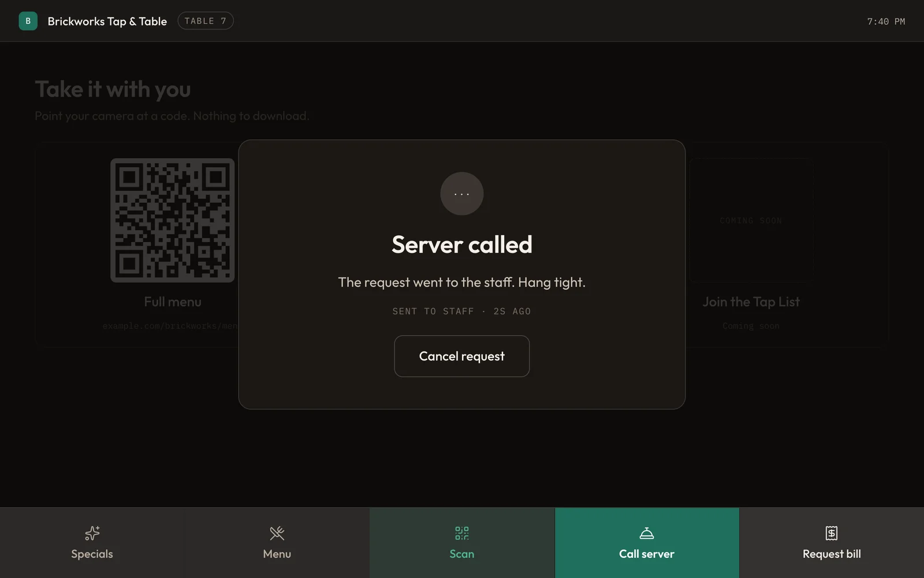924x578 pixels.
Task: Cancel the server request
Action: coord(462,356)
